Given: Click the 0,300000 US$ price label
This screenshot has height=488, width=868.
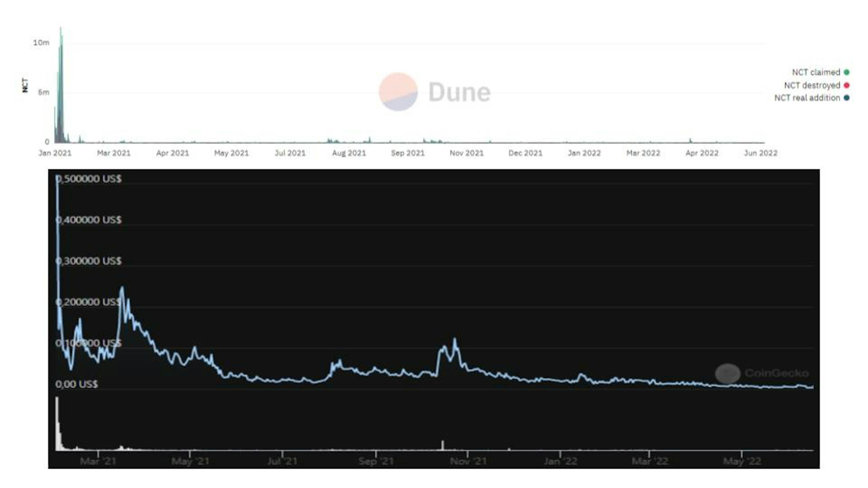Looking at the screenshot, I should [89, 261].
